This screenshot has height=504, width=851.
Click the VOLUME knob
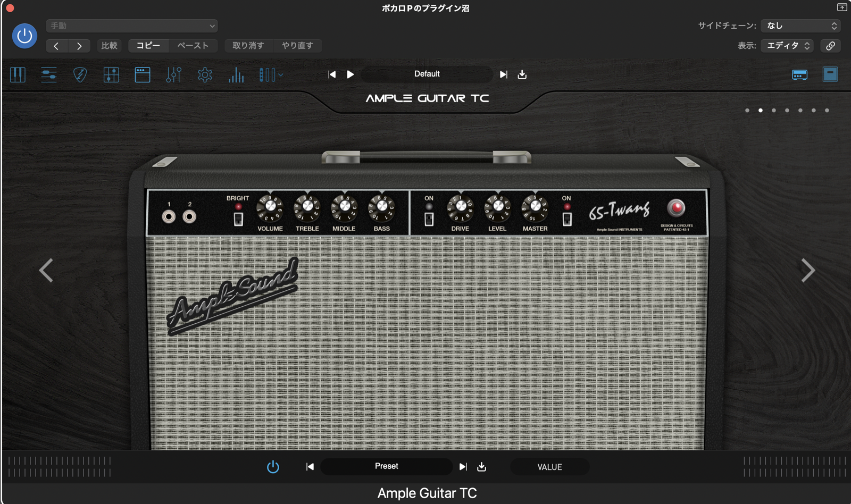(x=270, y=208)
